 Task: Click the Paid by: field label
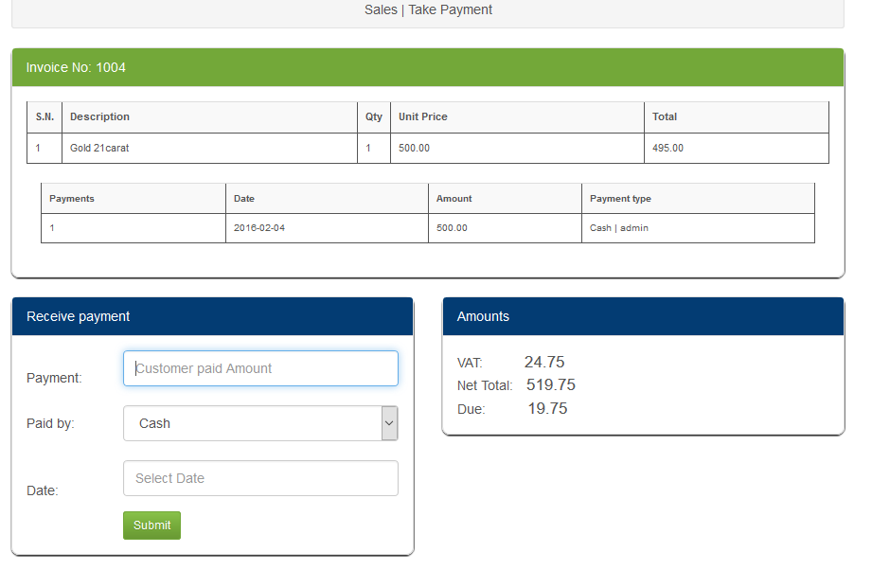(50, 424)
